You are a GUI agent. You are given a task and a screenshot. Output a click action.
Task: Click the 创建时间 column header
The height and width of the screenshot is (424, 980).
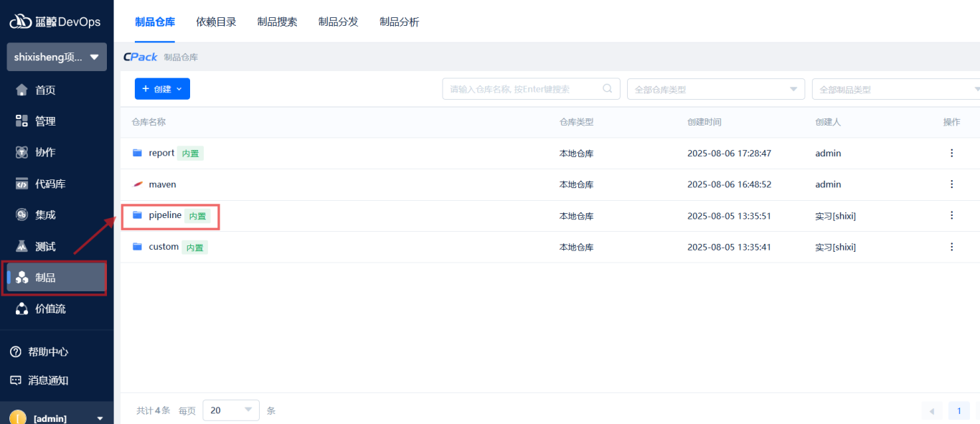pyautogui.click(x=705, y=122)
